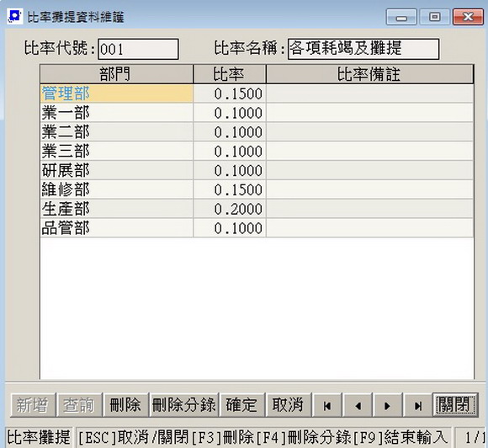The image size is (488, 448).
Task: Click the 部門 column header
Action: point(117,74)
